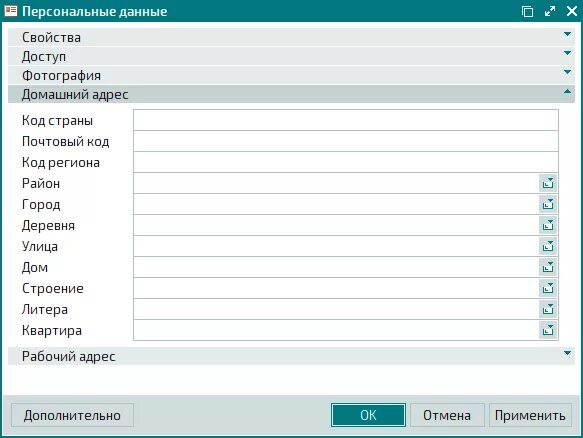Open picker icon for Квартира field
This screenshot has height=438, width=583.
pyautogui.click(x=548, y=330)
